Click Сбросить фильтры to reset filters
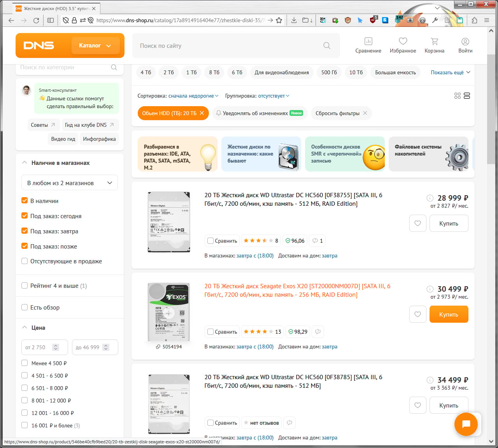Screen dimensions: 498x448 tap(341, 113)
